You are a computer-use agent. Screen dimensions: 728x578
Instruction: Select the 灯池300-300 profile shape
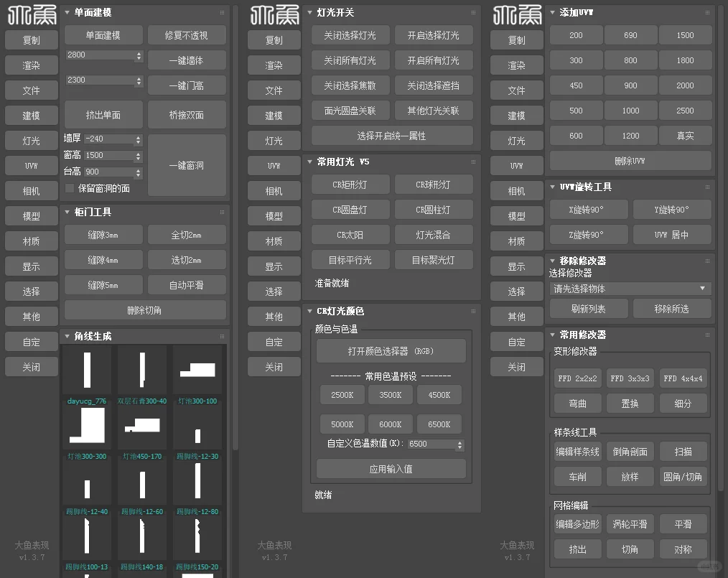tap(87, 425)
